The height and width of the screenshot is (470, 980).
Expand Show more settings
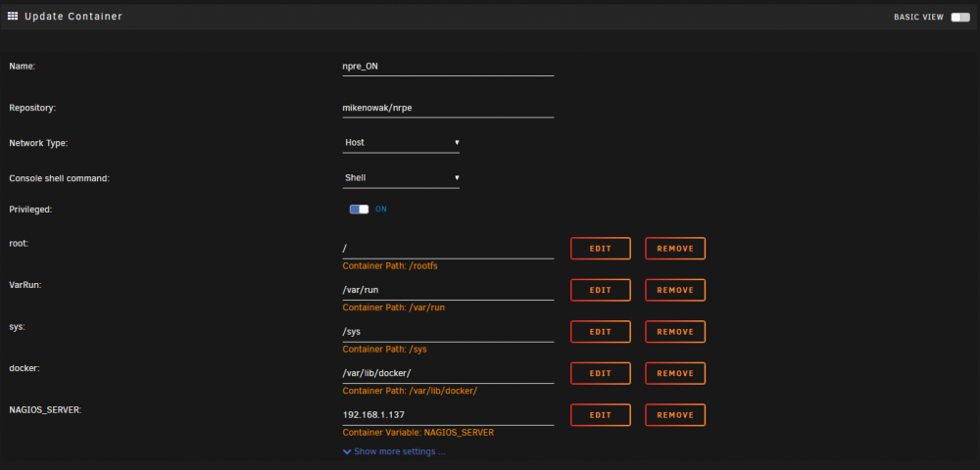pyautogui.click(x=394, y=451)
